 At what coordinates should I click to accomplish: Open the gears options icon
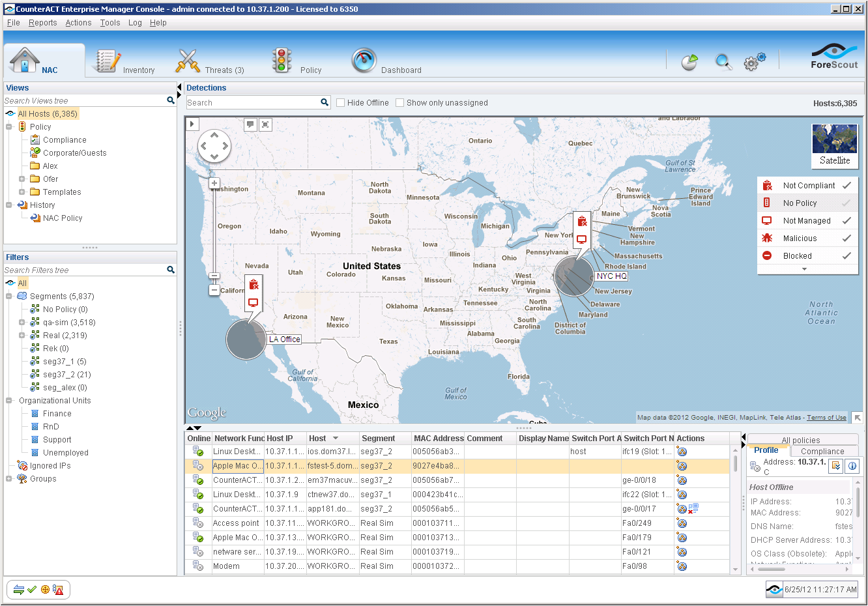pyautogui.click(x=755, y=62)
